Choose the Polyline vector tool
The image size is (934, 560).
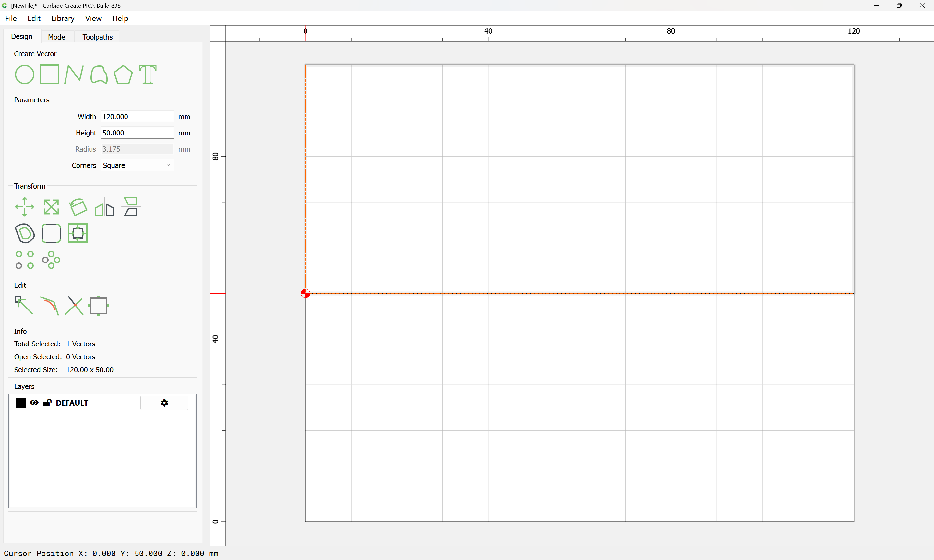click(x=74, y=74)
